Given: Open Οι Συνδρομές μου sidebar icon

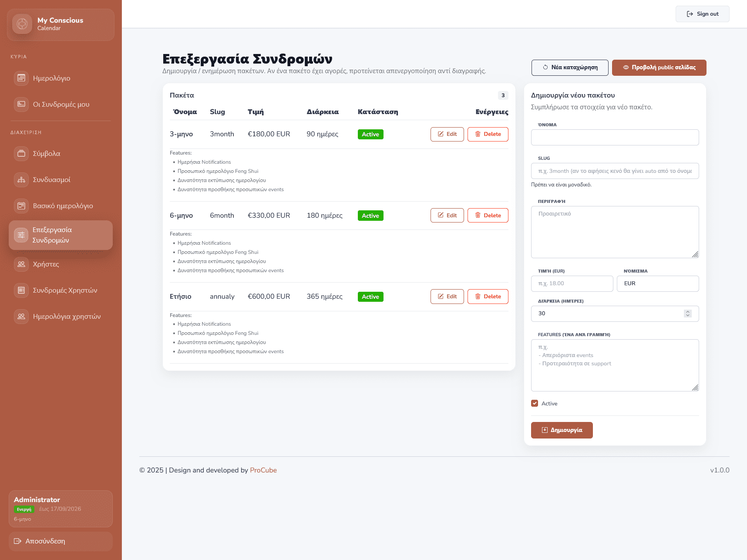Looking at the screenshot, I should pyautogui.click(x=21, y=105).
